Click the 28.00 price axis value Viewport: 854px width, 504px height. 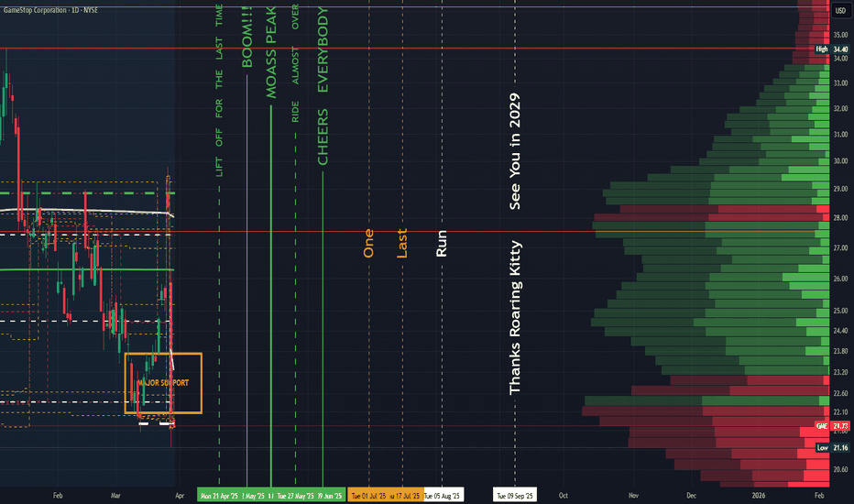coord(840,217)
